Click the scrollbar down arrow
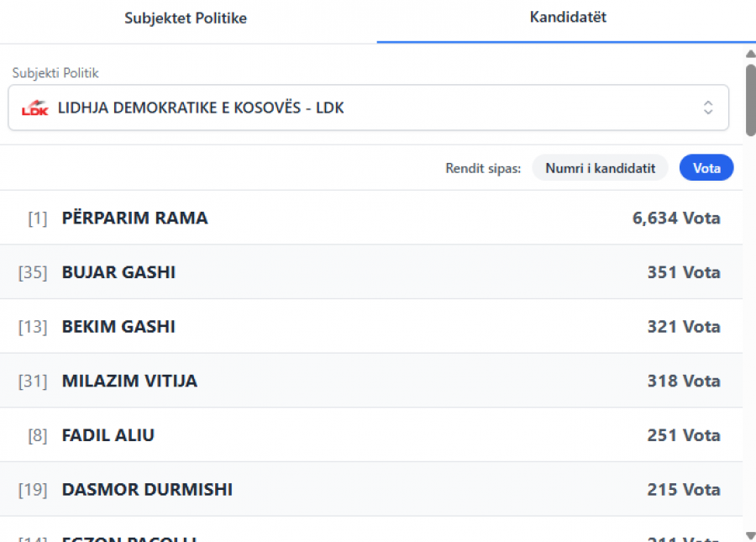The image size is (756, 542). [x=750, y=535]
